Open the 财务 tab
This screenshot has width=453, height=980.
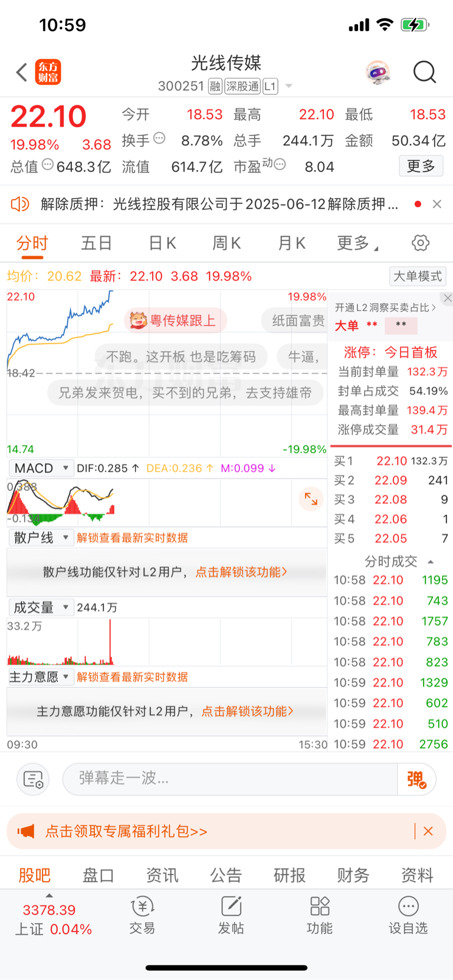pyautogui.click(x=353, y=875)
